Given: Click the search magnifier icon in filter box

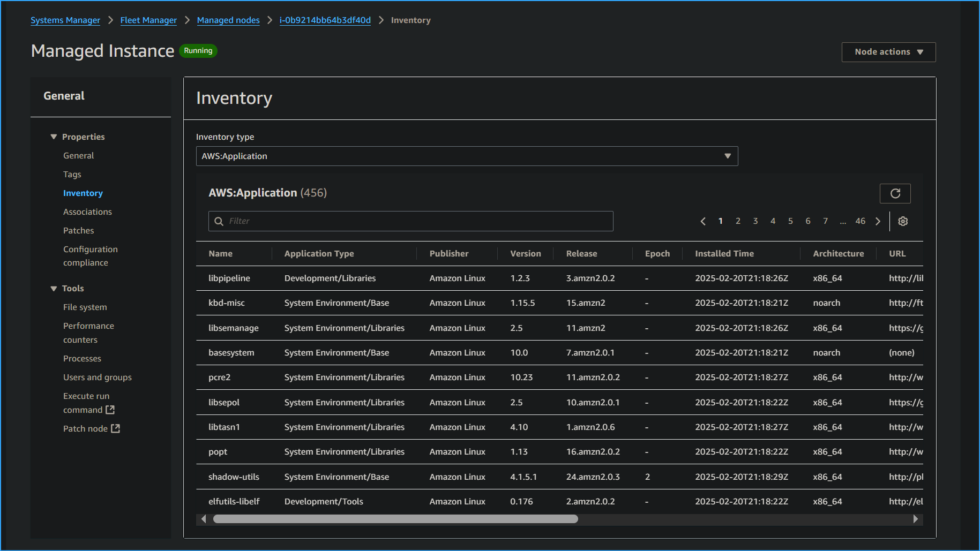Looking at the screenshot, I should coord(219,221).
